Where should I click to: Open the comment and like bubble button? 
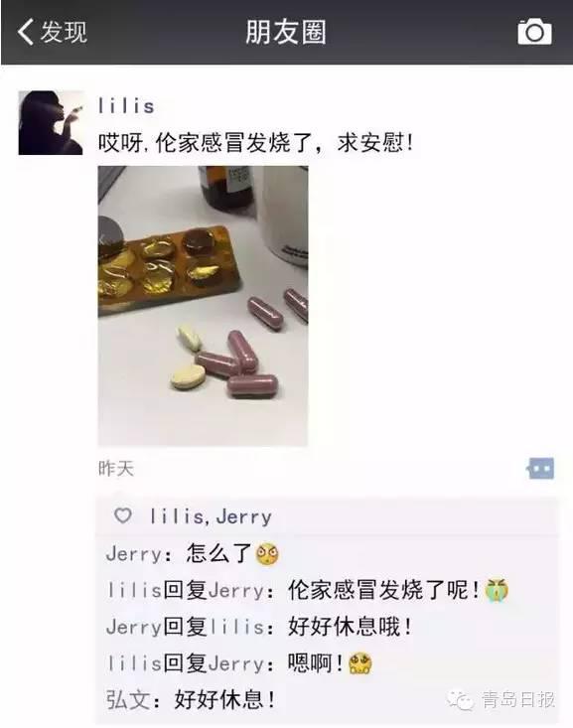[x=540, y=468]
